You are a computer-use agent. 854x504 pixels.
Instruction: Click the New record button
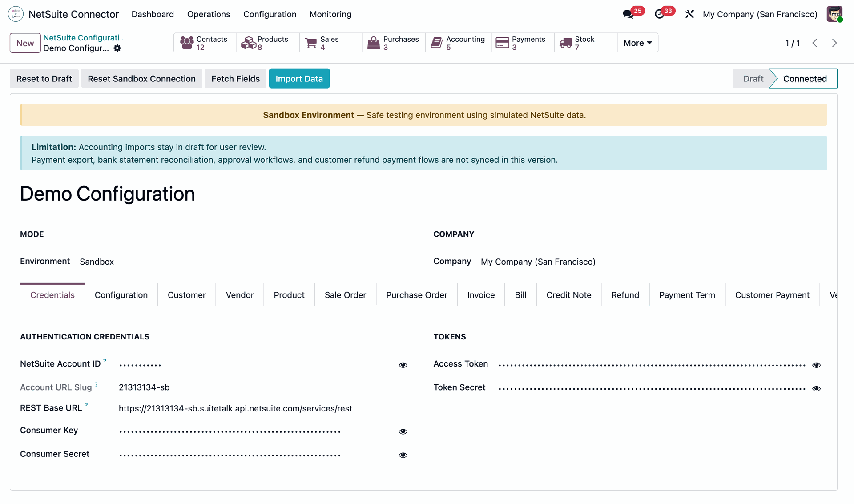(x=25, y=43)
